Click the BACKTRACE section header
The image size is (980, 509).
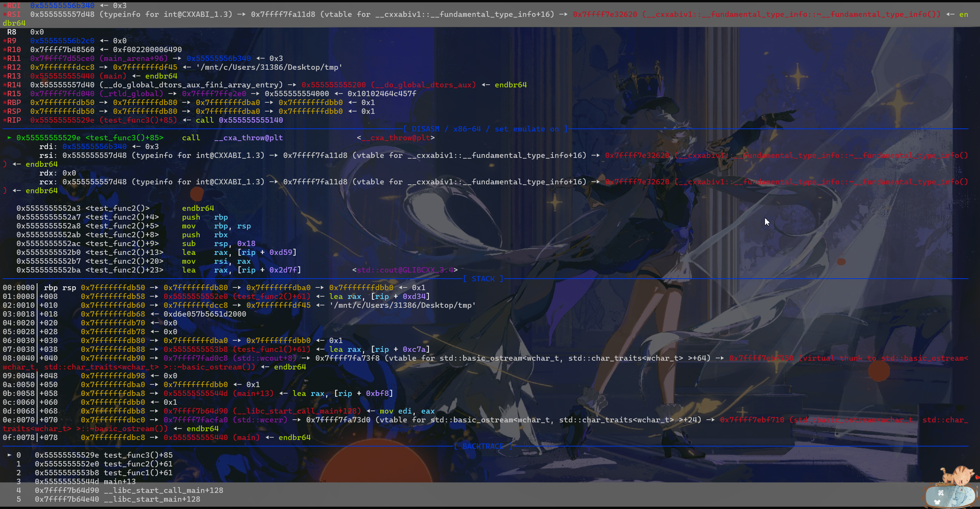click(x=483, y=446)
